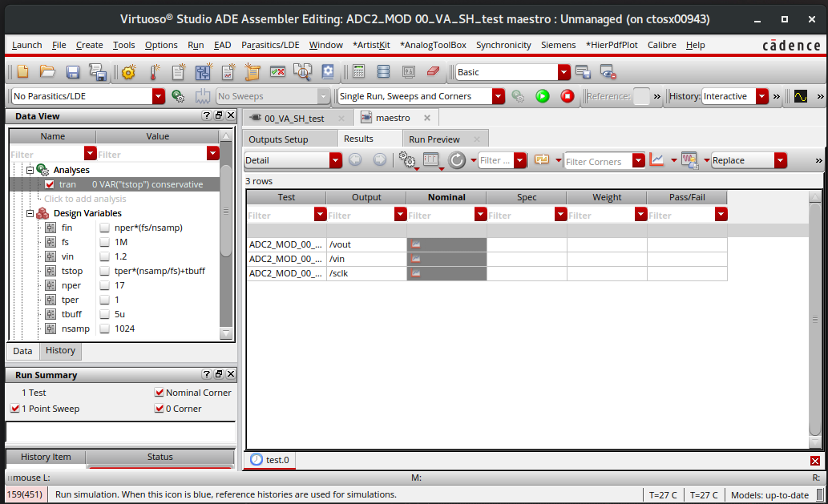Open the Parasitics/LDE menu
The height and width of the screenshot is (504, 828).
tap(270, 45)
